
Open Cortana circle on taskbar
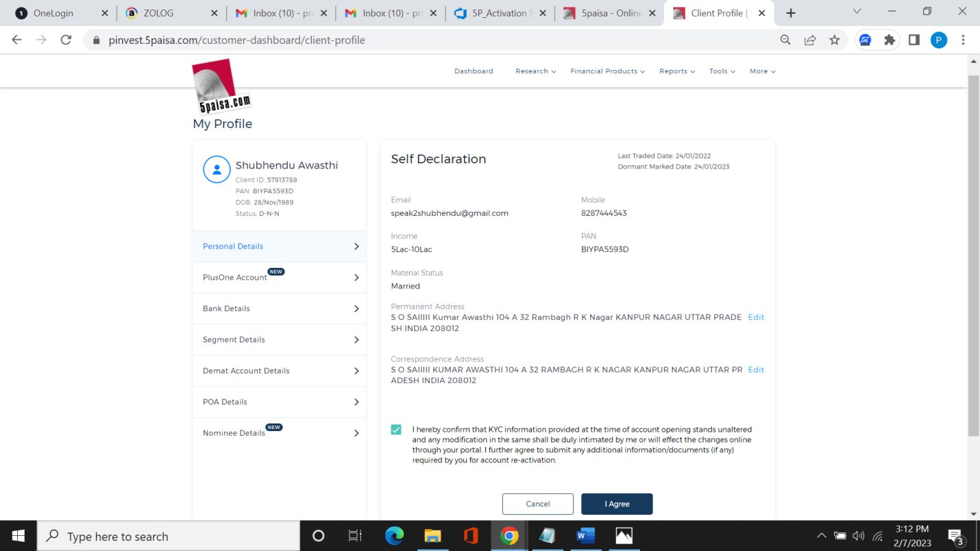(x=318, y=536)
